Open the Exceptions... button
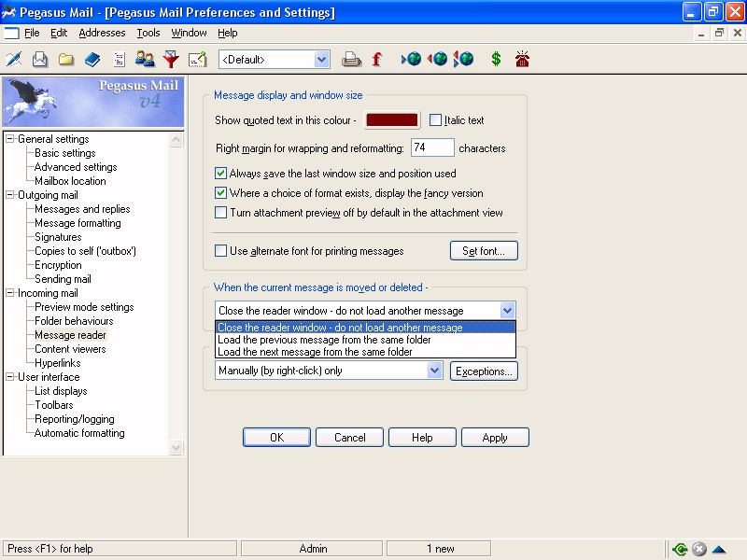The width and height of the screenshot is (747, 560). [484, 371]
